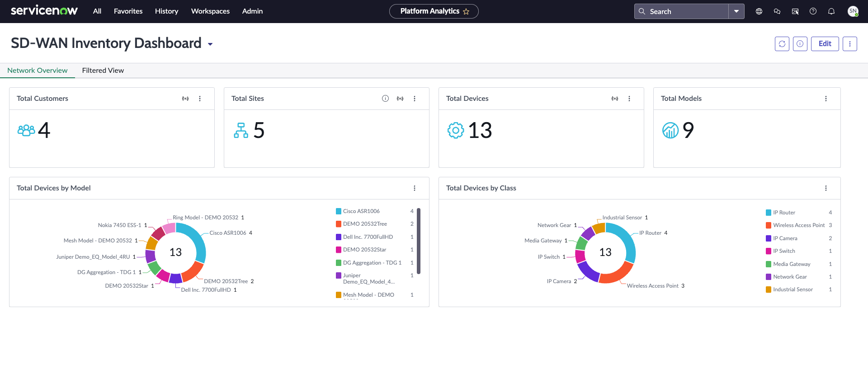Viewport: 868px width, 384px height.
Task: Open the Workspaces menu
Action: point(210,11)
